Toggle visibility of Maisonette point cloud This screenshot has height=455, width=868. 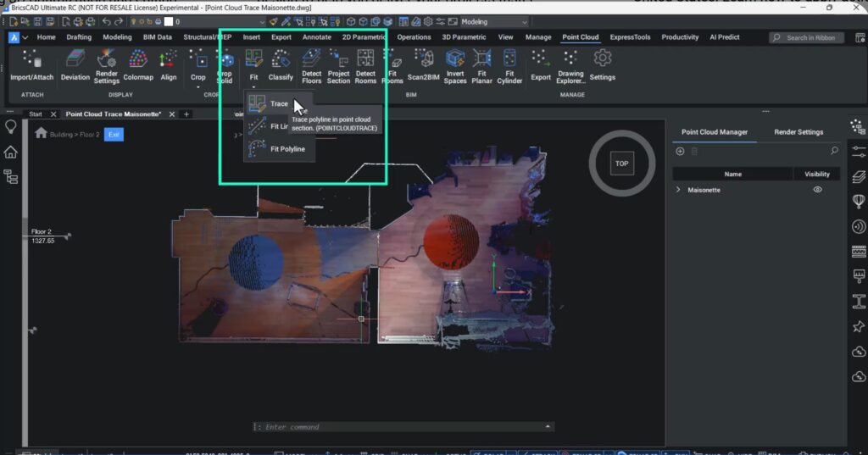tap(818, 189)
